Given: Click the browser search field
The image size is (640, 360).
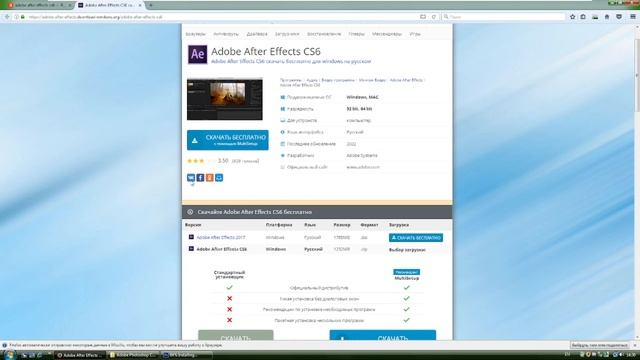Looking at the screenshot, I should pos(503,17).
